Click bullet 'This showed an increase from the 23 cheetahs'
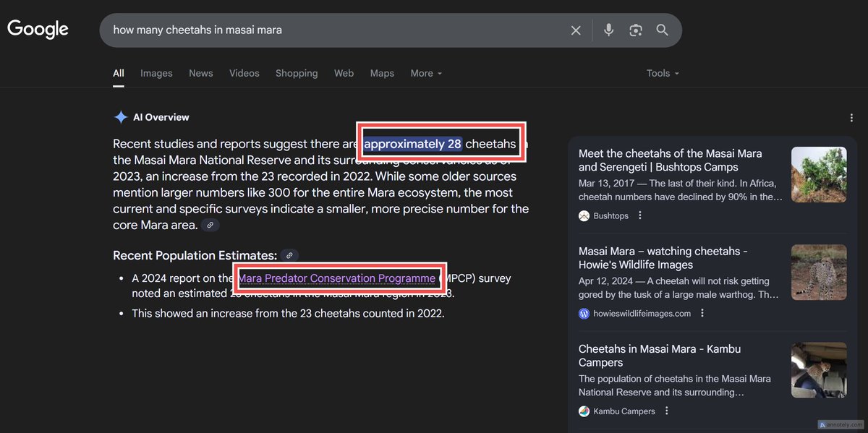The image size is (868, 433). click(288, 313)
